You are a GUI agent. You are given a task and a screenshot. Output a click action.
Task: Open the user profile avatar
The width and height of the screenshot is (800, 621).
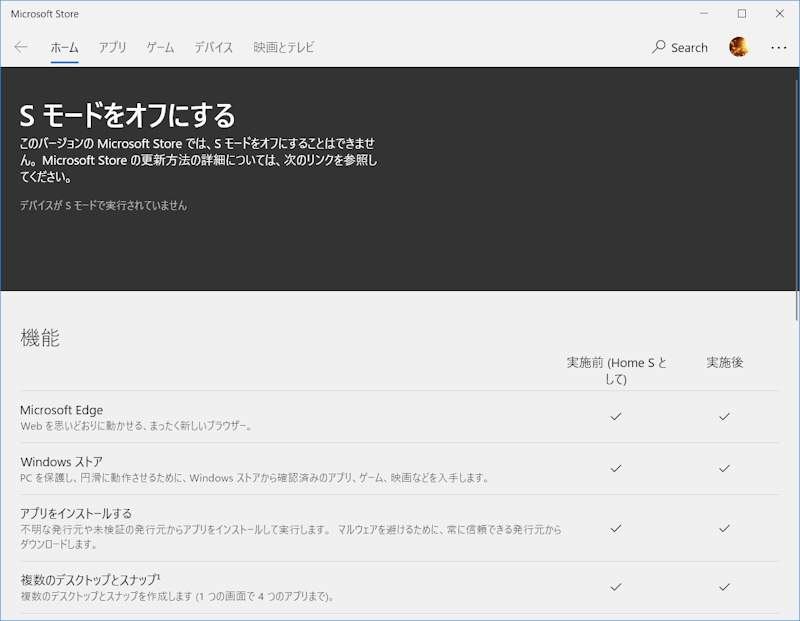(x=739, y=47)
